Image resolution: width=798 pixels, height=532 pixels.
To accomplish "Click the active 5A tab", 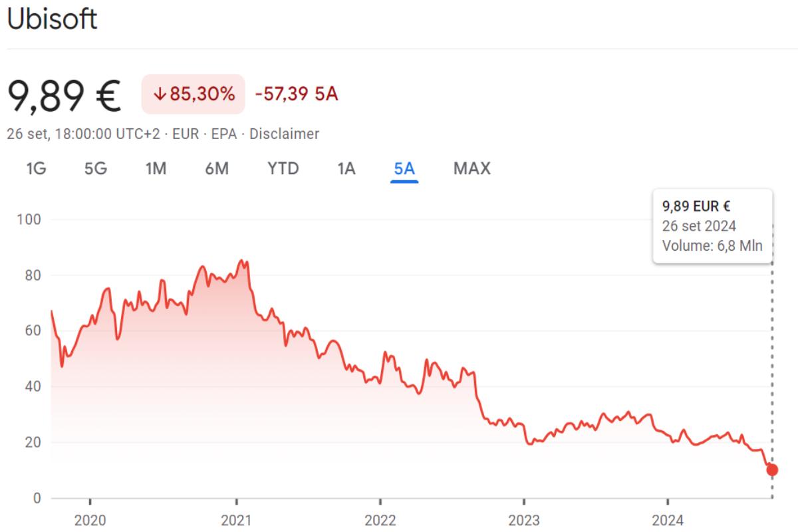I will 404,169.
